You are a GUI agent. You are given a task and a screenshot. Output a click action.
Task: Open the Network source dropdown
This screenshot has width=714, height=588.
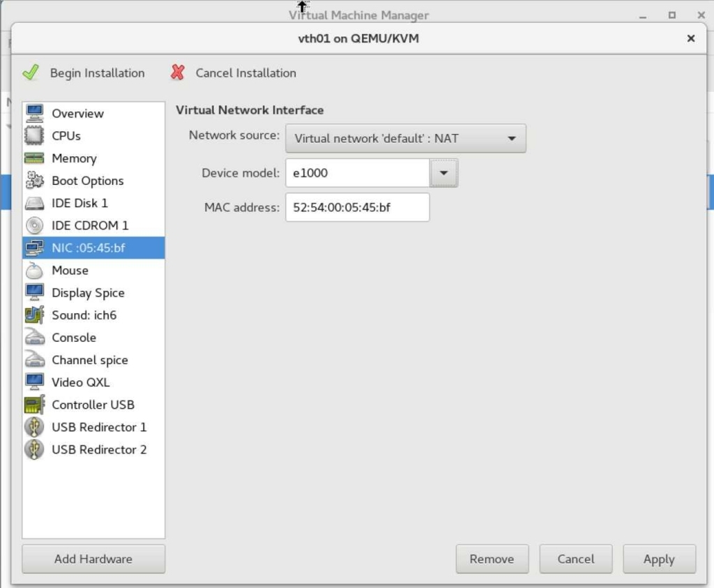click(405, 138)
